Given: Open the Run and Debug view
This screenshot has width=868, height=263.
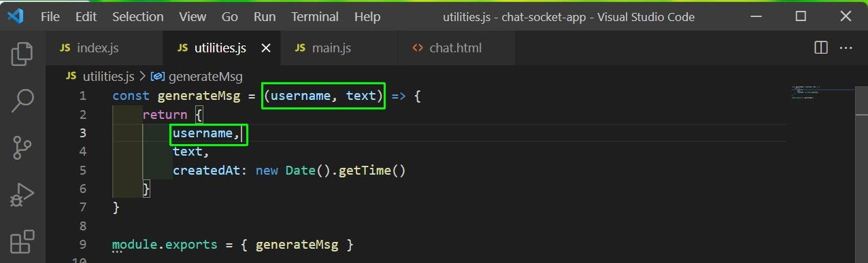Looking at the screenshot, I should [x=22, y=194].
